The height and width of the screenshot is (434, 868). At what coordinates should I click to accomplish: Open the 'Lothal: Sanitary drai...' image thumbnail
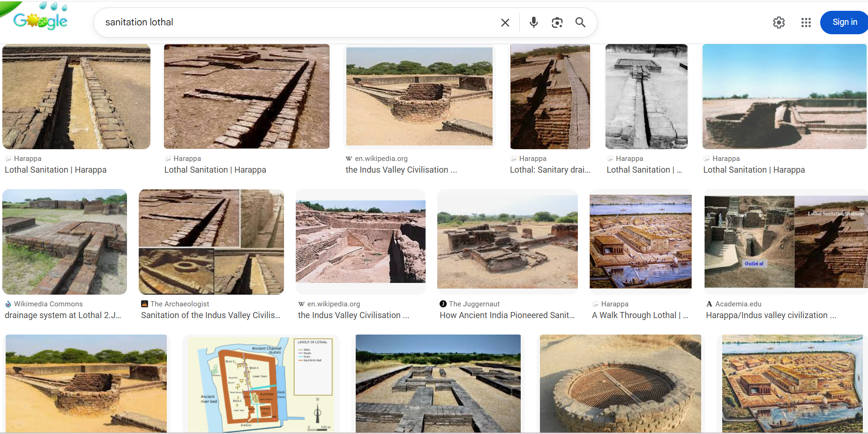550,97
